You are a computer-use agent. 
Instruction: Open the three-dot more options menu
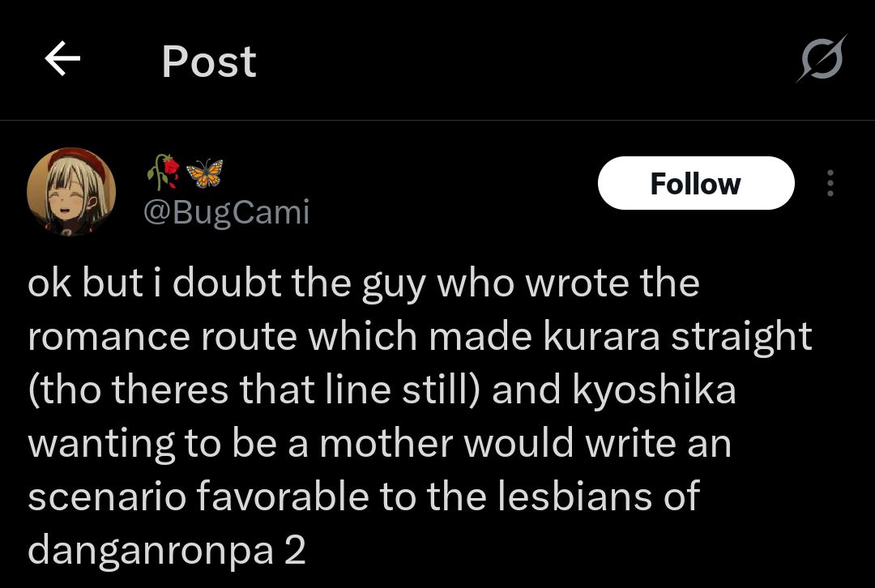830,183
